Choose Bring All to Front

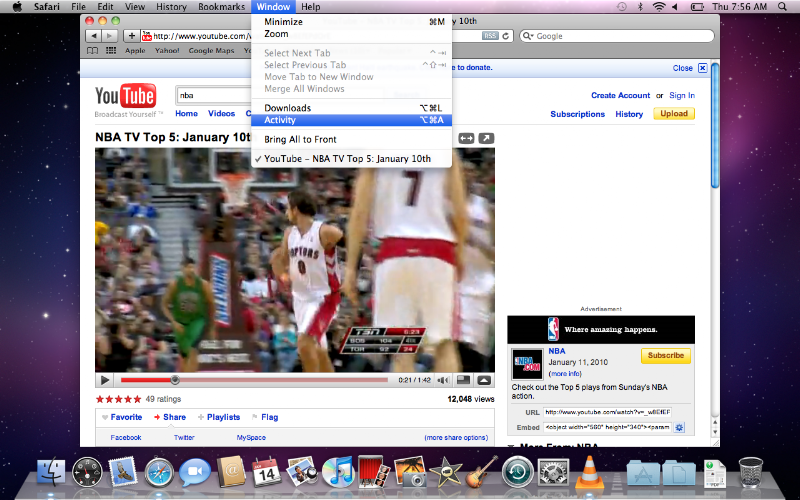click(351, 139)
